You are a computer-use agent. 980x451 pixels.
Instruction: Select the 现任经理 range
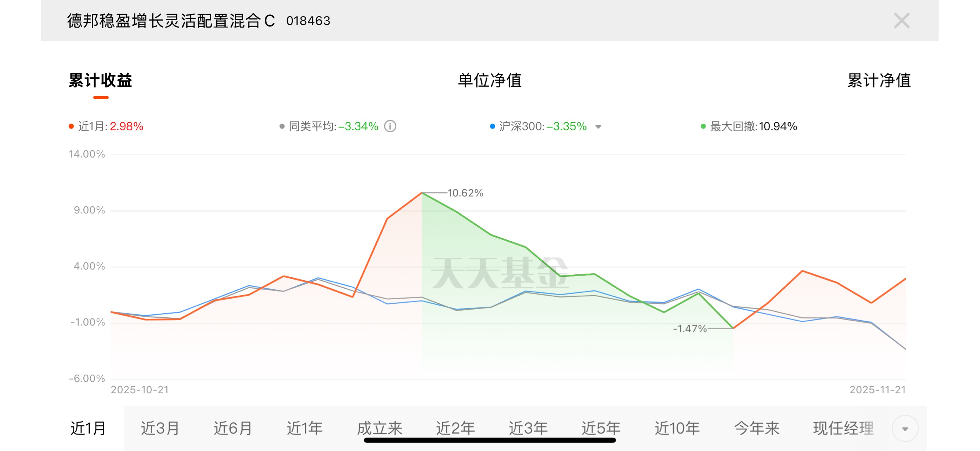click(843, 429)
